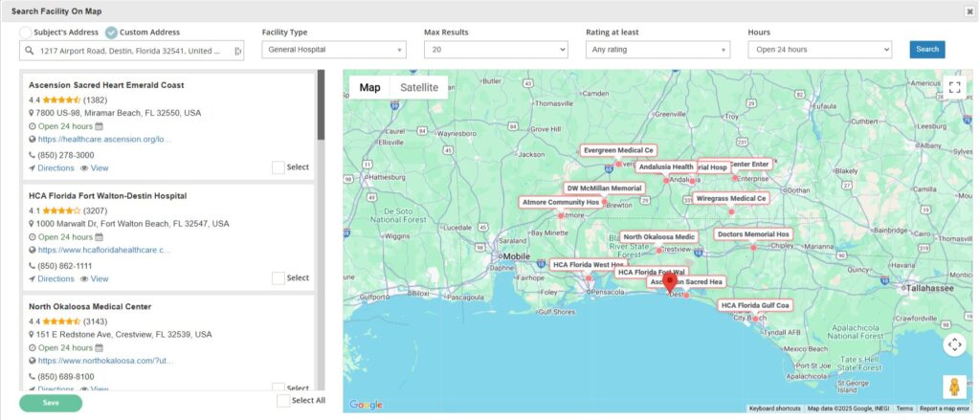980x420 pixels.
Task: Switch to Map view tab
Action: (369, 87)
